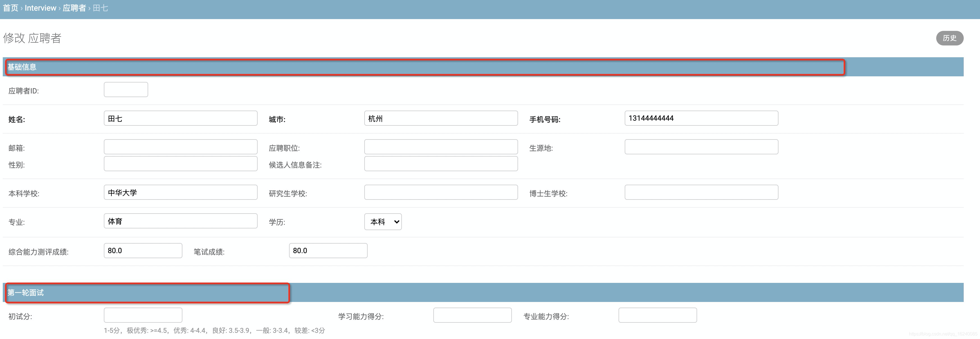This screenshot has height=339, width=980.
Task: Focus the 候选人信息备注 input field
Action: point(441,164)
